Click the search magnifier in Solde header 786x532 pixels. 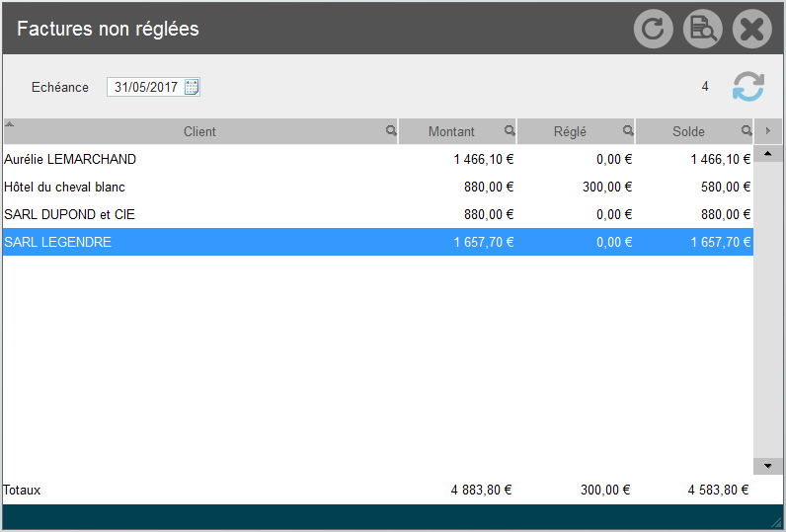coord(747,130)
